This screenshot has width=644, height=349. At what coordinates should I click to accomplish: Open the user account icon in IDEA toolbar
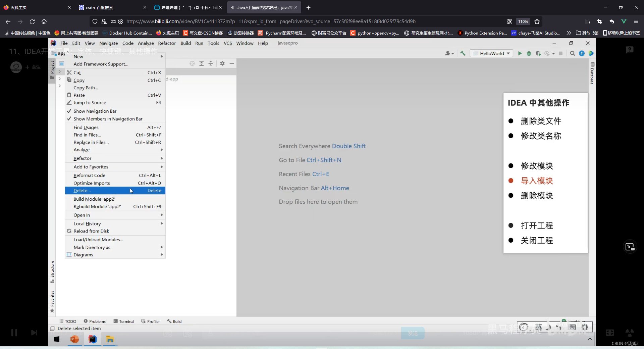[x=449, y=53]
